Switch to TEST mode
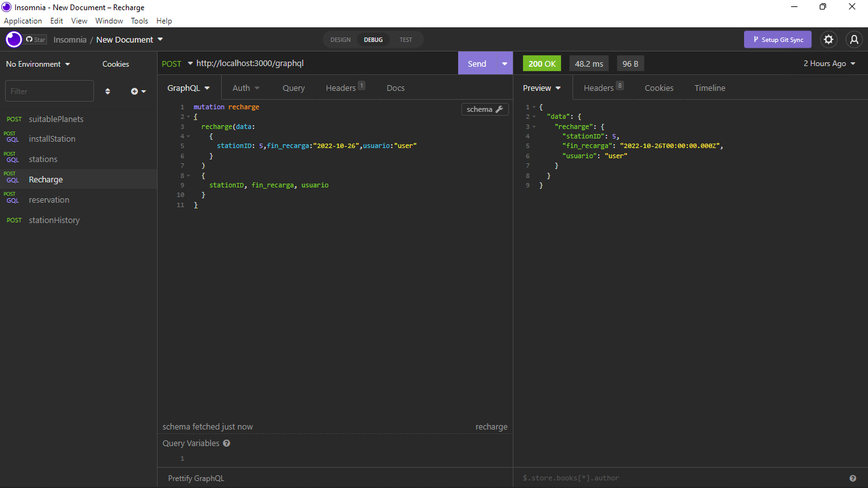 click(406, 40)
